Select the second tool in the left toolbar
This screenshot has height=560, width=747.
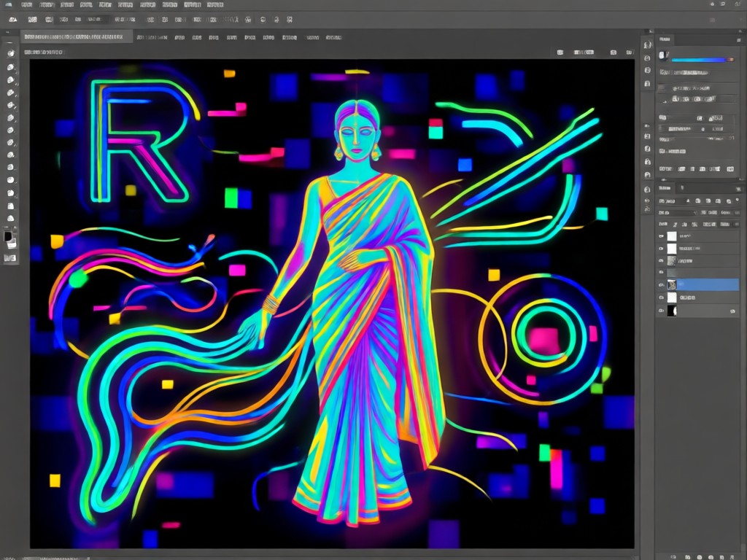(x=10, y=67)
